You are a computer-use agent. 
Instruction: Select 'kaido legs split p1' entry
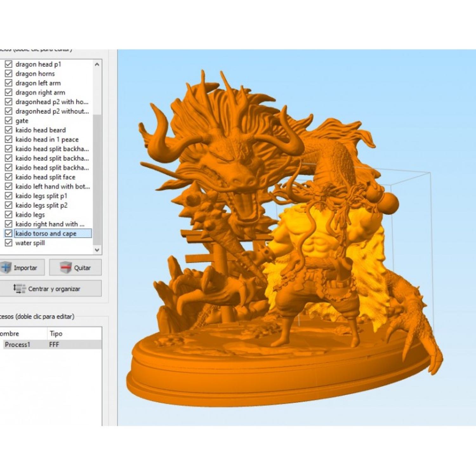pyautogui.click(x=41, y=196)
